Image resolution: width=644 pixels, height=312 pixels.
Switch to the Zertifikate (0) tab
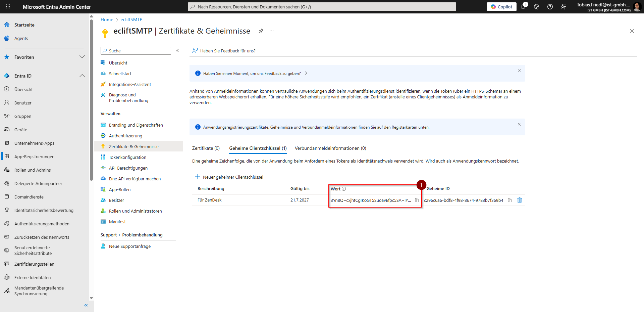coord(206,148)
